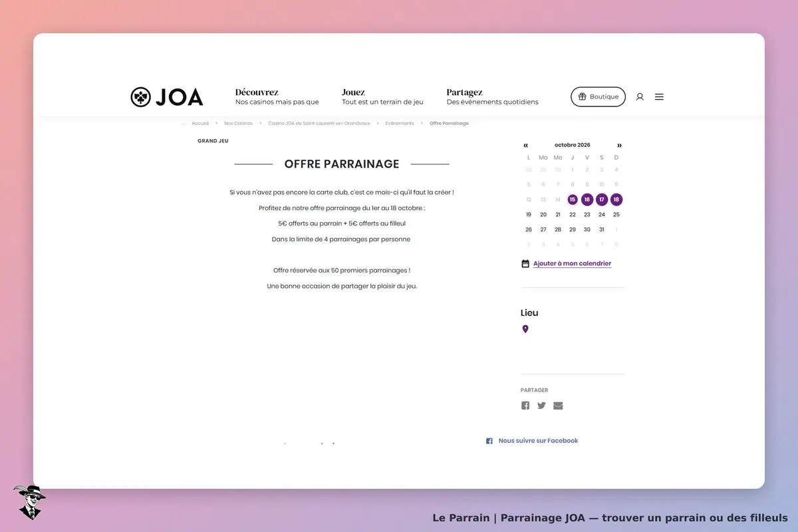Viewport: 798px width, 532px height.
Task: Select October 19 in calendar
Action: [529, 215]
